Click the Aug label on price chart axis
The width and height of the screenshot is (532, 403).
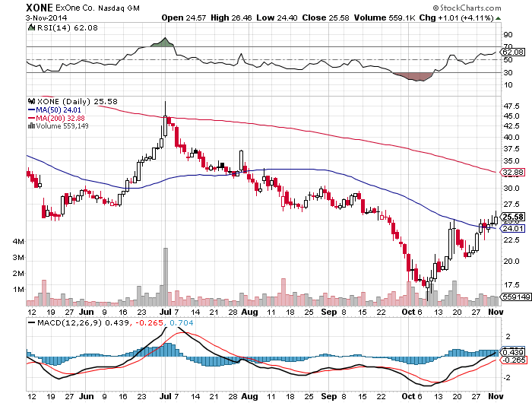[x=249, y=312]
